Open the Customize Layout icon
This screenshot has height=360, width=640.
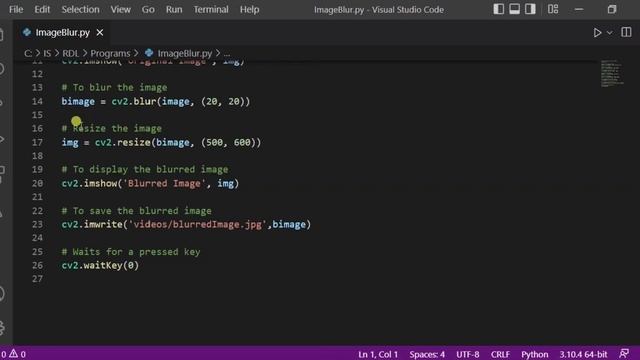pos(553,9)
